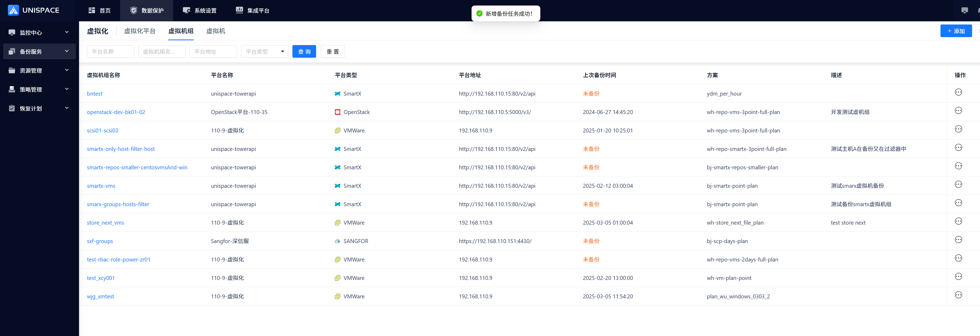
Task: Expand the 资源管理 sidebar section chevron
Action: 67,70
